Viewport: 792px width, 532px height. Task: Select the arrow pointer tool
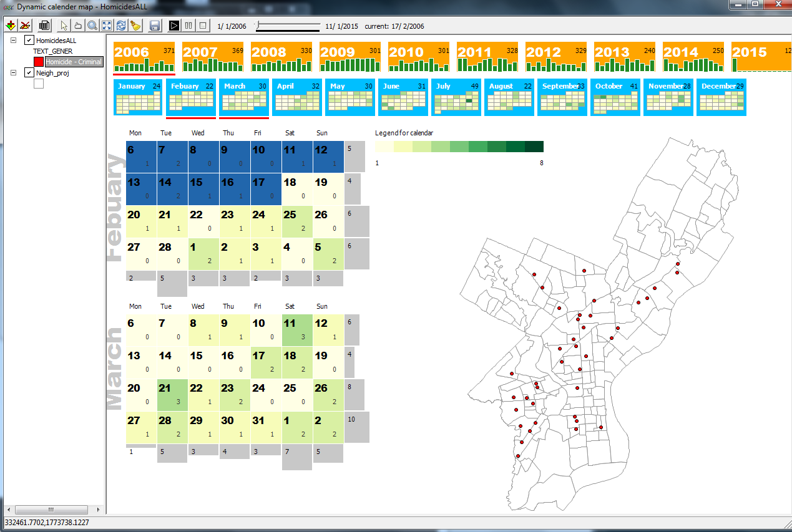(x=64, y=26)
